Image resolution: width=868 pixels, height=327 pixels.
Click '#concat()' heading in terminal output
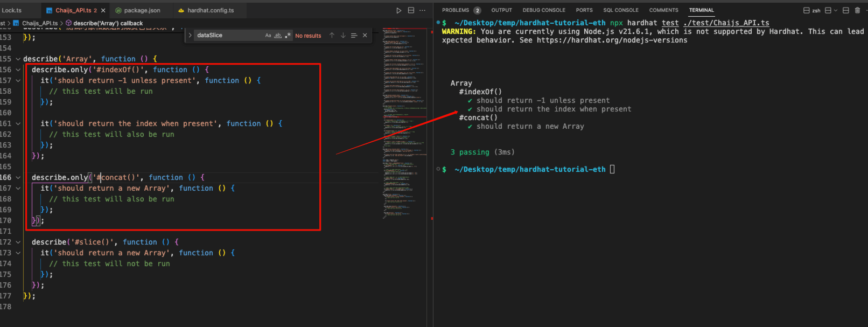click(x=478, y=118)
